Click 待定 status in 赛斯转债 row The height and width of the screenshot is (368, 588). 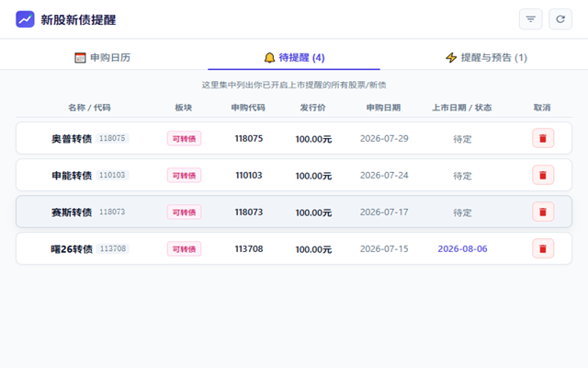click(462, 213)
